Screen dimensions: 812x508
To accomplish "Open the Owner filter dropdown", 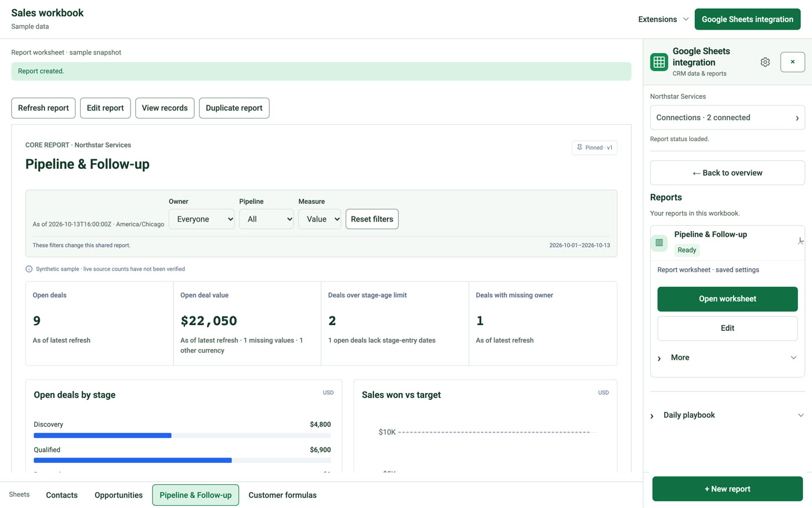I will tap(201, 219).
